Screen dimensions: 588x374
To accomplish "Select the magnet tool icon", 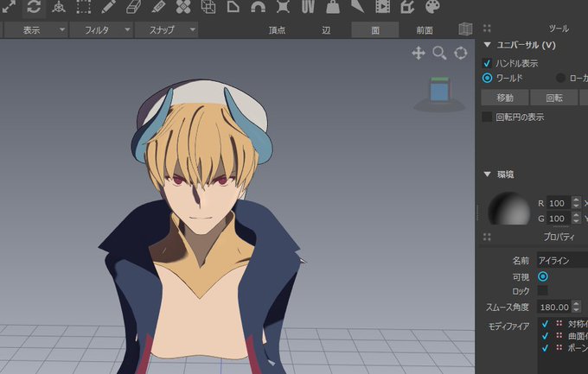I will click(x=258, y=7).
